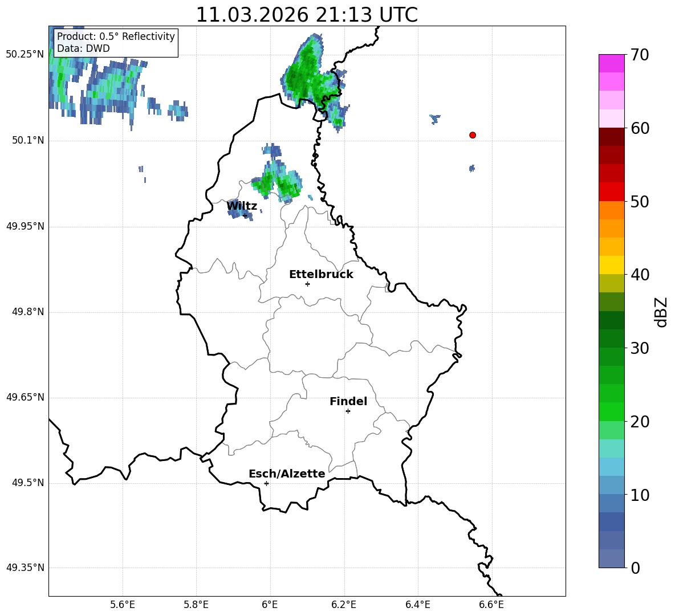
Task: Click the orange colorbar segment just below 50
Action: 612,210
